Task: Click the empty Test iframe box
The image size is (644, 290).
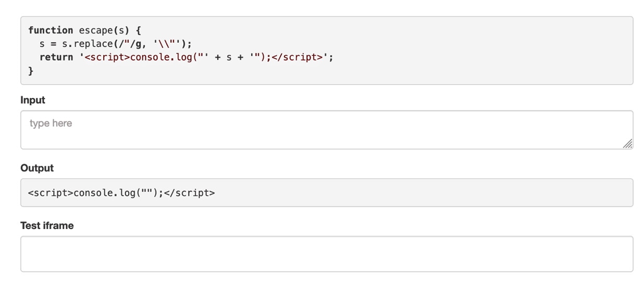Action: point(326,254)
